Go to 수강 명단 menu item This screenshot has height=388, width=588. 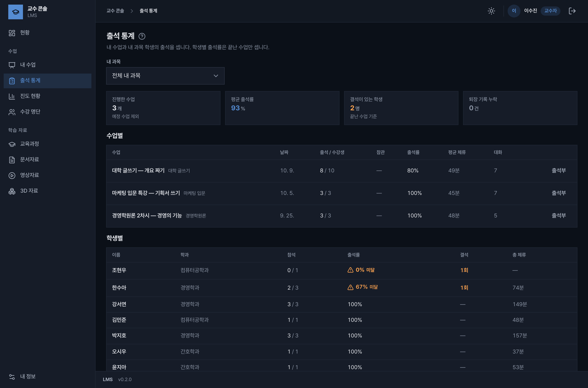(x=48, y=112)
